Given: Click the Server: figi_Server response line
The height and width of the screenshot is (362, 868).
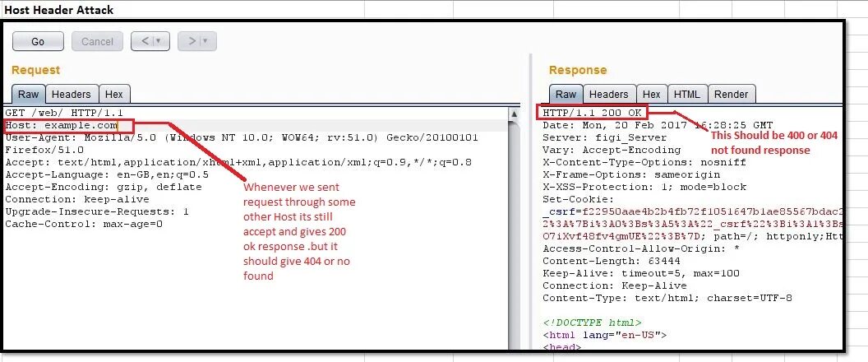Looking at the screenshot, I should (604, 137).
